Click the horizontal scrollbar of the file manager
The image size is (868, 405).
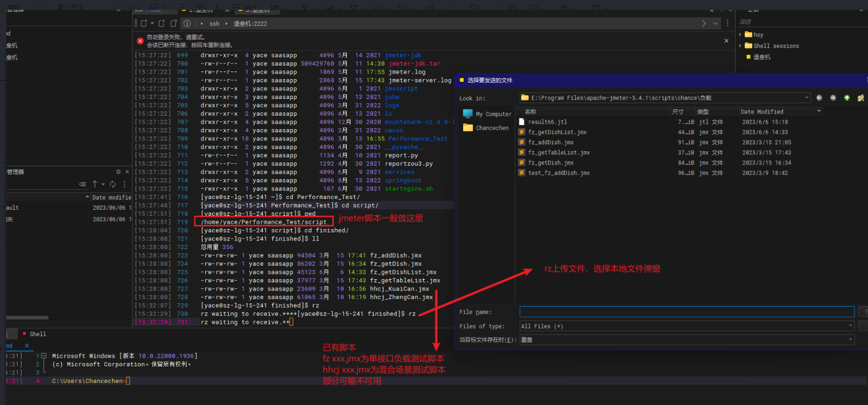[27, 317]
